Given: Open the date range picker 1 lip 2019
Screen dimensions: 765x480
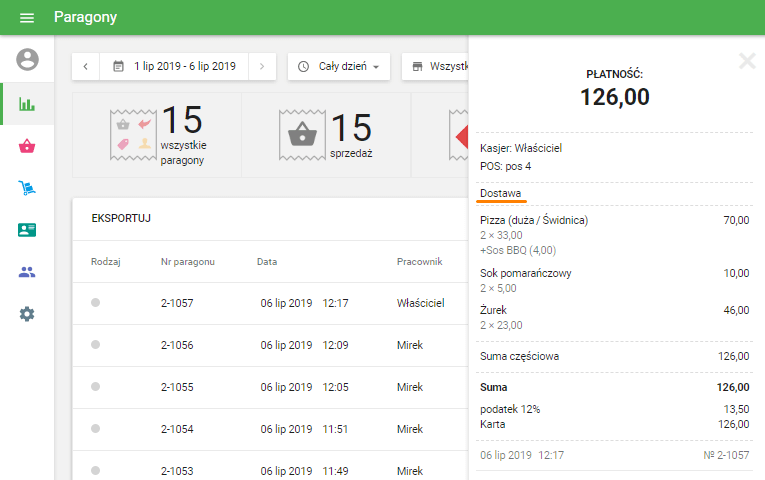Looking at the screenshot, I should click(174, 66).
